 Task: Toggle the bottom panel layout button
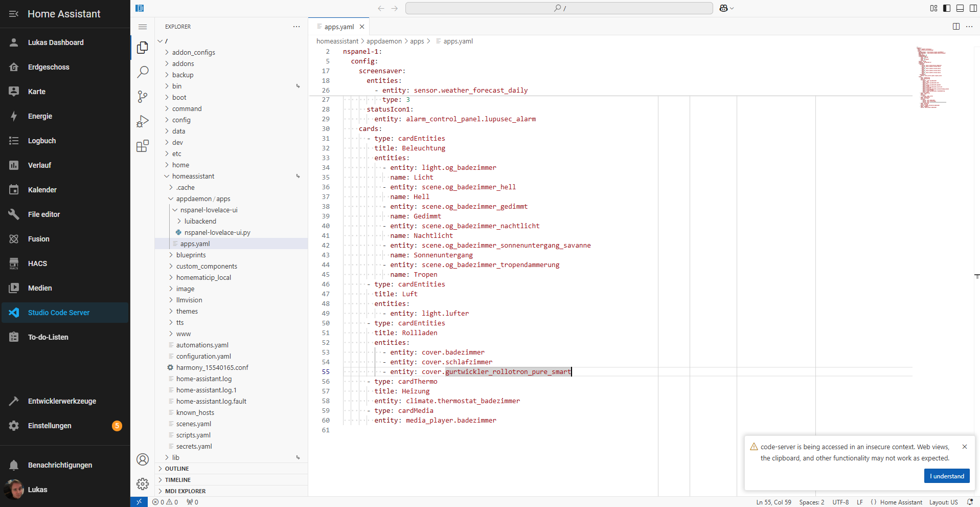coord(960,8)
